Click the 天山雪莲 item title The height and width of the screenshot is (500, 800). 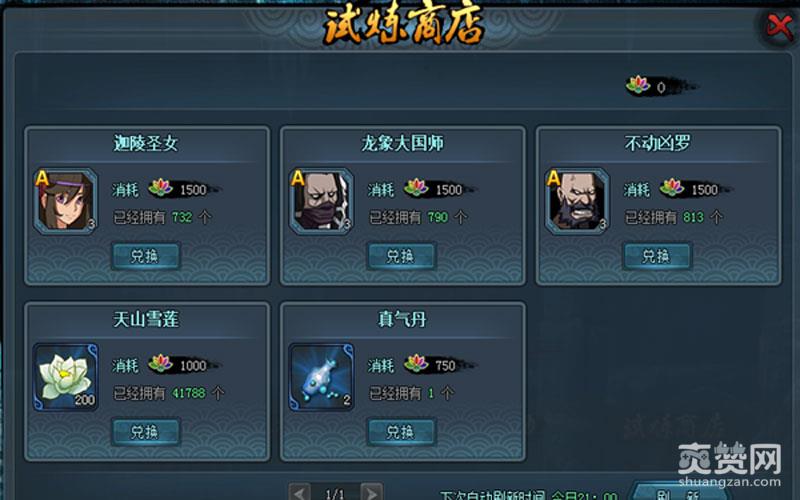coord(146,320)
